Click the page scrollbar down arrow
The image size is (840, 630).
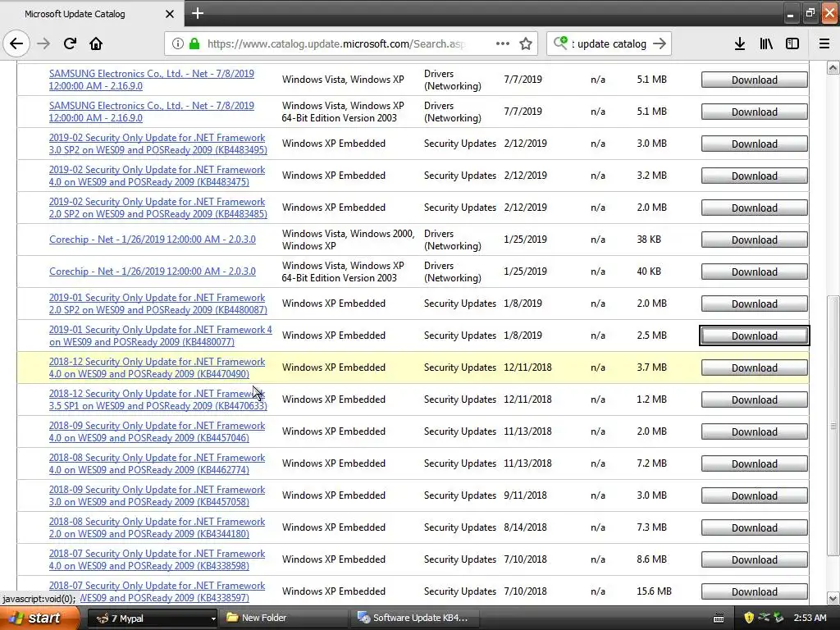click(x=833, y=598)
